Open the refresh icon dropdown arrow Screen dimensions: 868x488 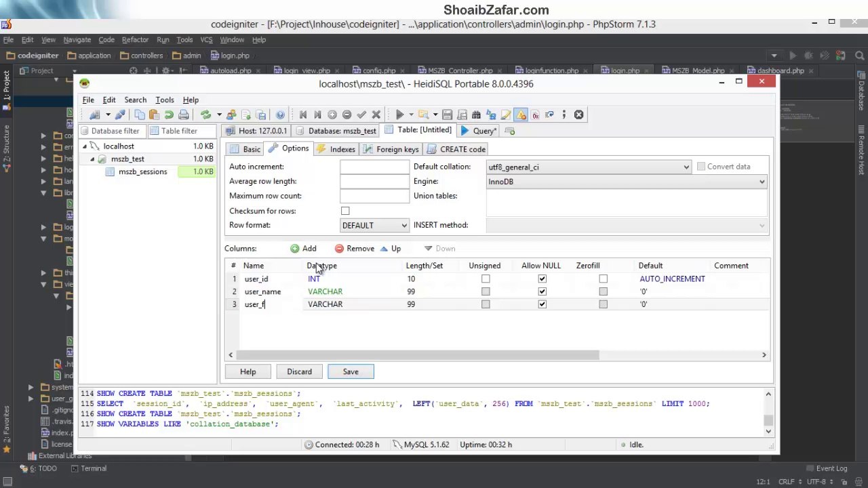click(219, 115)
